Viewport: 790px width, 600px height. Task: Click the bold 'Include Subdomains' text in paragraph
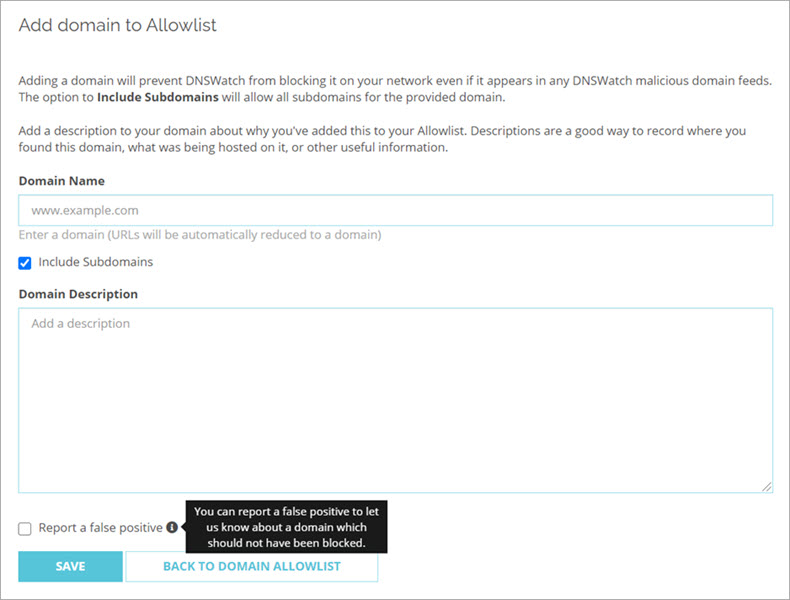click(x=158, y=97)
